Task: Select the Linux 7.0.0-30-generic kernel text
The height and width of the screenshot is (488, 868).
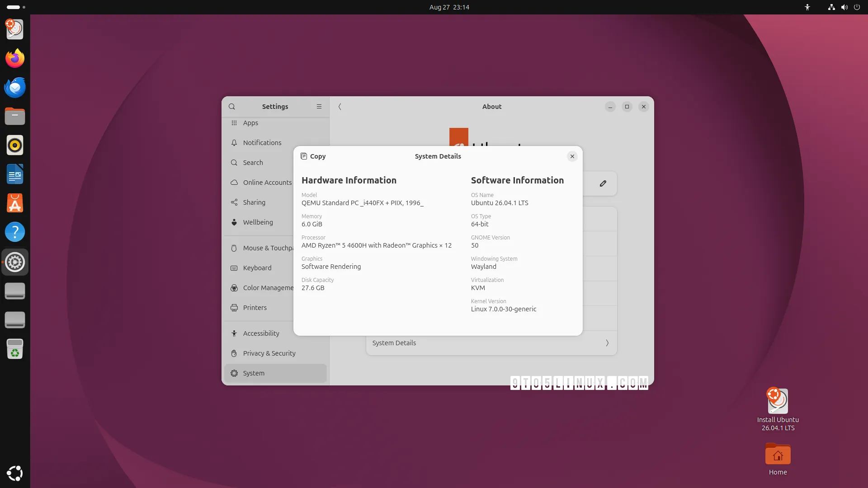Action: tap(504, 309)
